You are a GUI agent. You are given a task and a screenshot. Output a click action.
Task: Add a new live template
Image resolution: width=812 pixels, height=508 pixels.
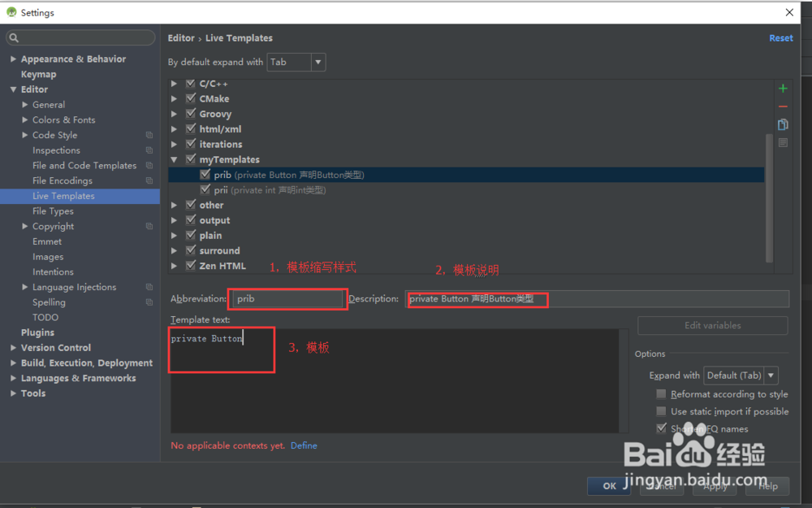pyautogui.click(x=782, y=88)
